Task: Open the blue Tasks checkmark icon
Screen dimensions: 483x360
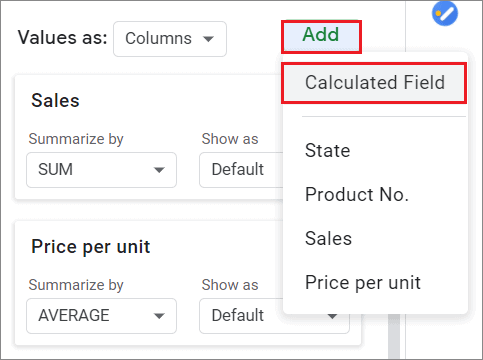Action: click(445, 13)
